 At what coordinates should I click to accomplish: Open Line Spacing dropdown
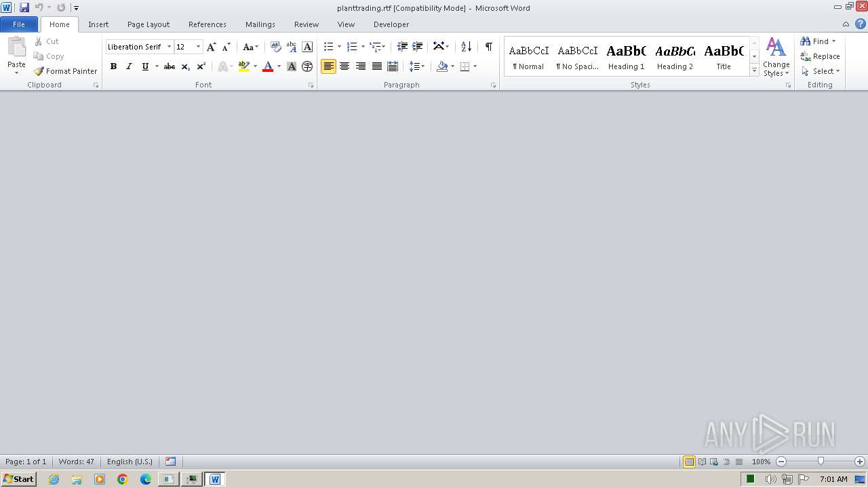point(417,66)
